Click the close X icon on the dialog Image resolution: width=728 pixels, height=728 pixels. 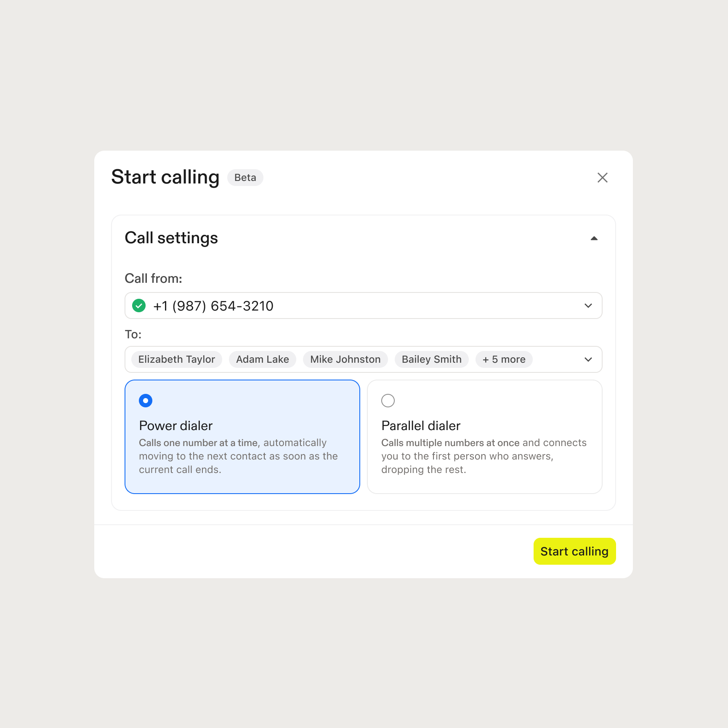pyautogui.click(x=603, y=178)
